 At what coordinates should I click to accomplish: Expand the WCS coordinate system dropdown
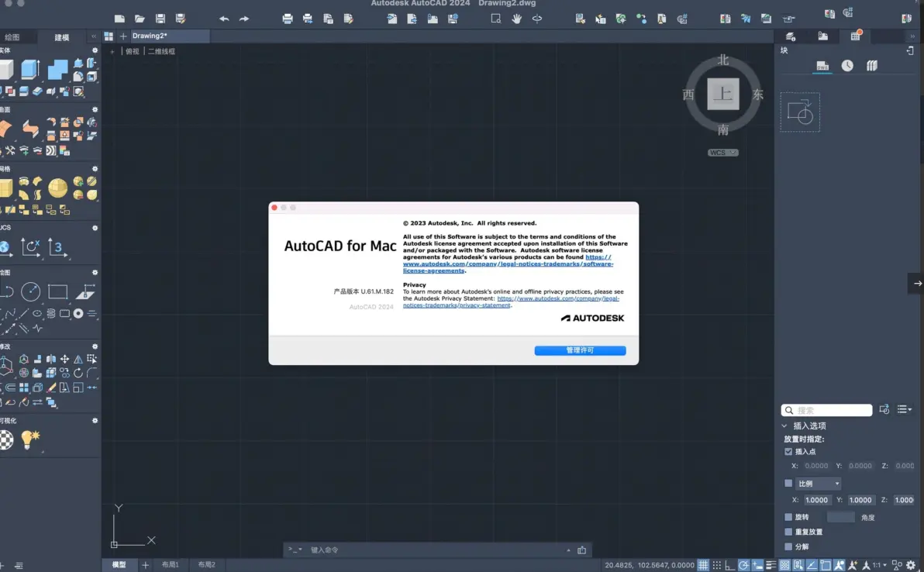(723, 153)
